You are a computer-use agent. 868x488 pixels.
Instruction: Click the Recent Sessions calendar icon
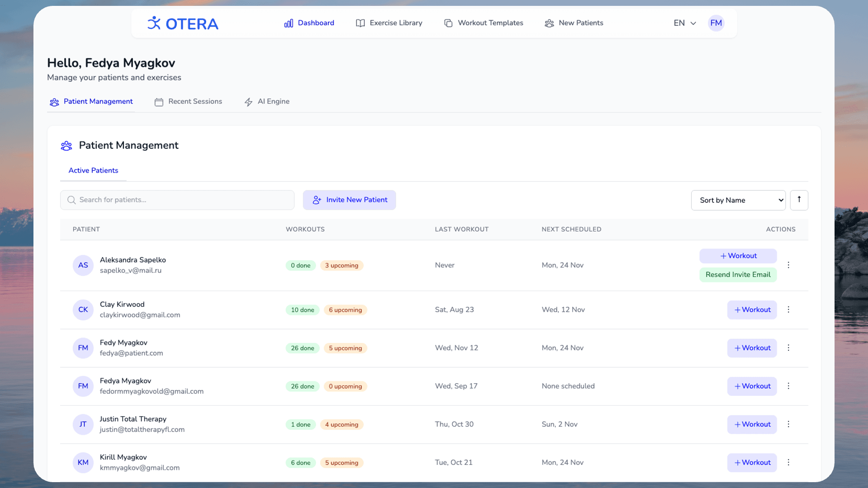159,102
